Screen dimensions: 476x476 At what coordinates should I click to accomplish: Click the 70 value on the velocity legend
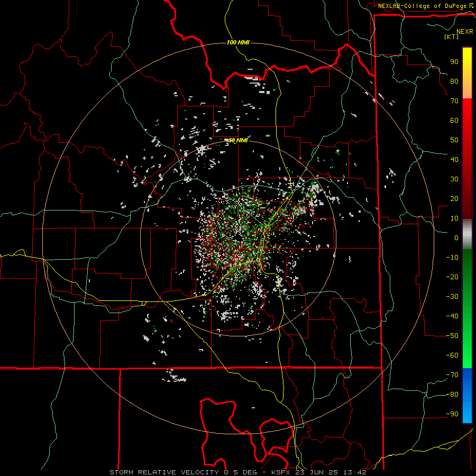coord(454,101)
